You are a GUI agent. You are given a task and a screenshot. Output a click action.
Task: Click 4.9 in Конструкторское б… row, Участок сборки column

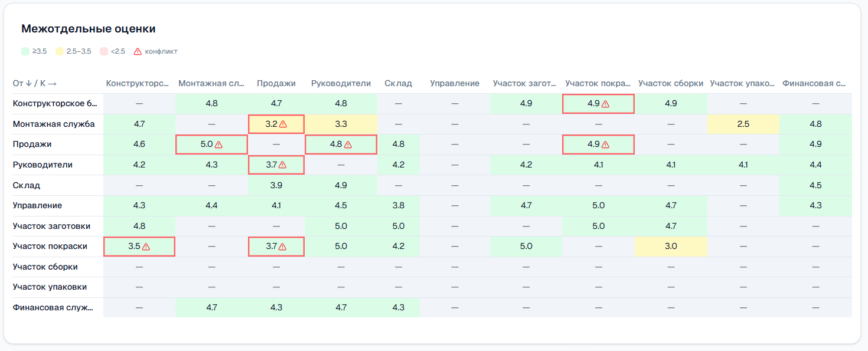point(671,104)
